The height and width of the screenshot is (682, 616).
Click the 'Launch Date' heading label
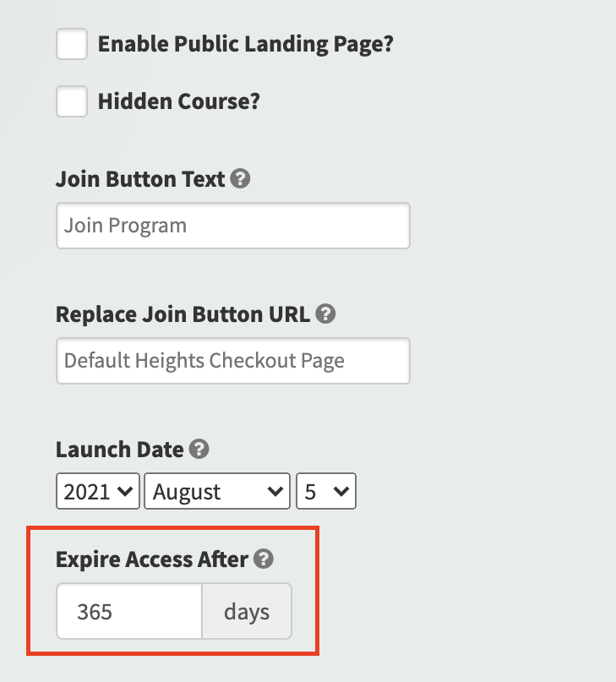pos(120,450)
